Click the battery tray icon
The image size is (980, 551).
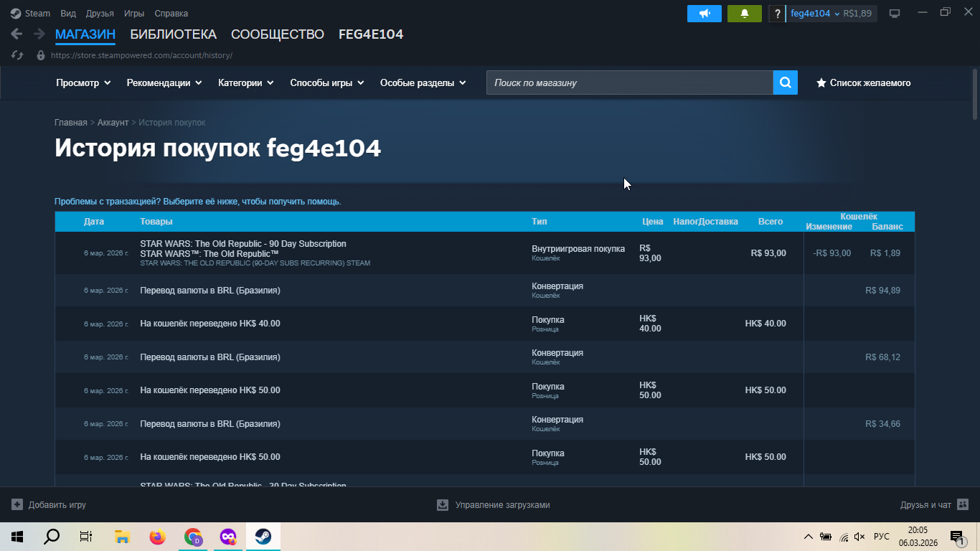pyautogui.click(x=826, y=537)
